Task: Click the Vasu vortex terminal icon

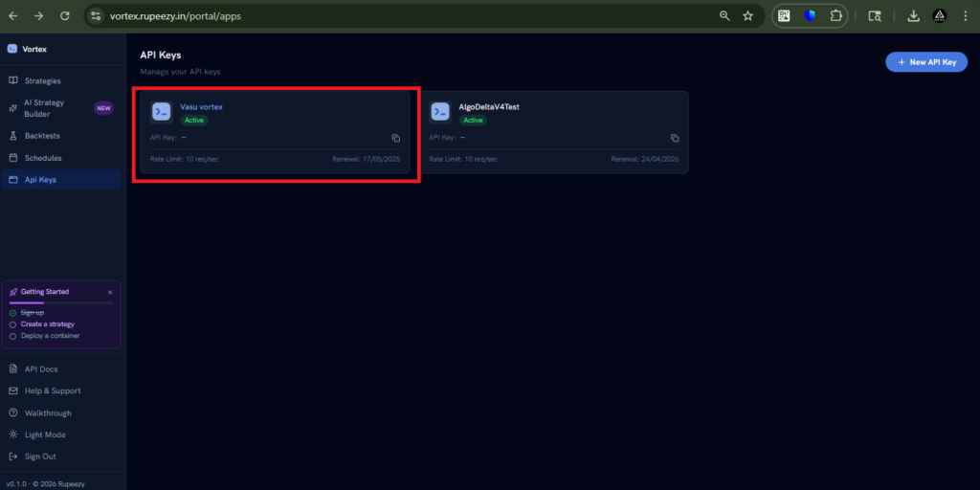Action: pos(162,112)
